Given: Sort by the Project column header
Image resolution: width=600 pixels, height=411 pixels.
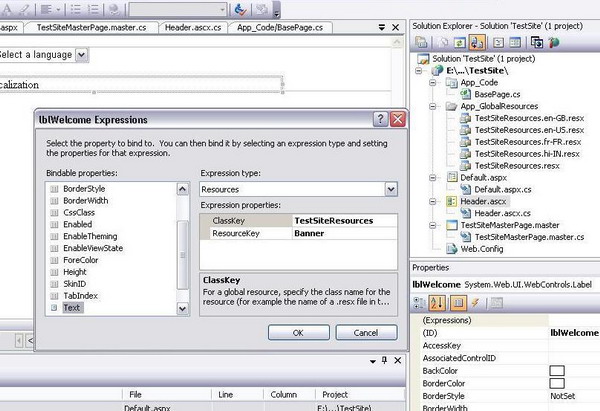Looking at the screenshot, I should [x=360, y=395].
